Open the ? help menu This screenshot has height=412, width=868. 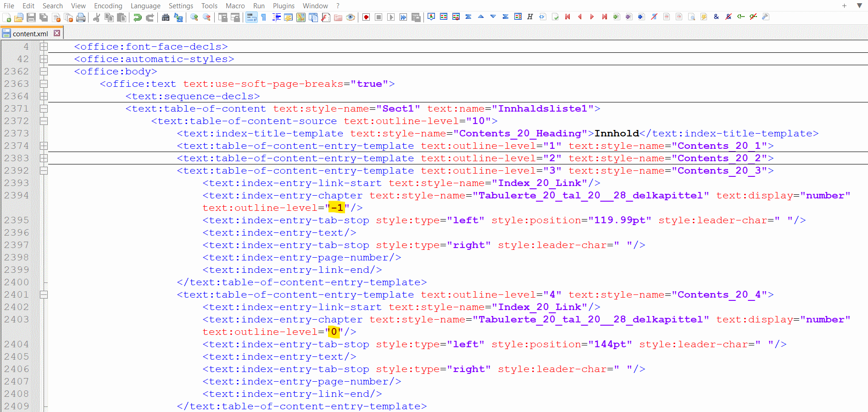tap(338, 6)
